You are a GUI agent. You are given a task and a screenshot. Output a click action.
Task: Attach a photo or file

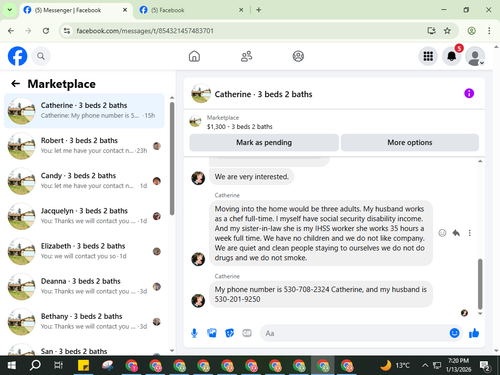point(212,333)
